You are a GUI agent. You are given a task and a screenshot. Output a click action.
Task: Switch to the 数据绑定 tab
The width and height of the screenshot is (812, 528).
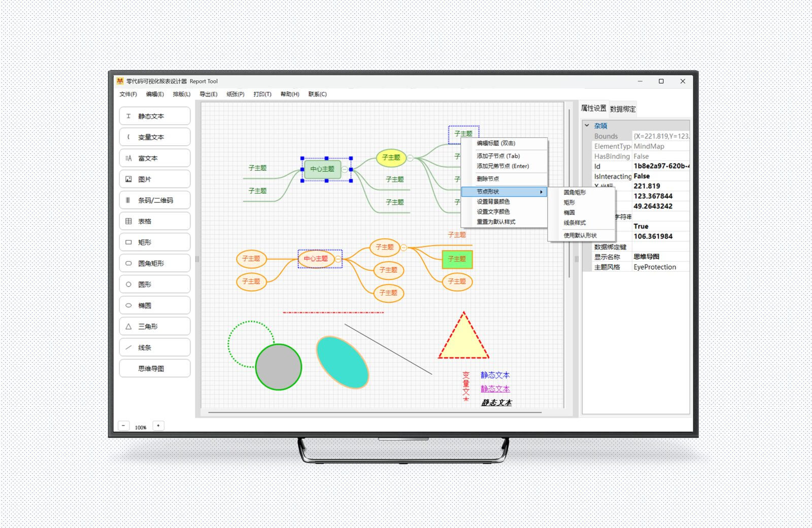[x=622, y=109]
